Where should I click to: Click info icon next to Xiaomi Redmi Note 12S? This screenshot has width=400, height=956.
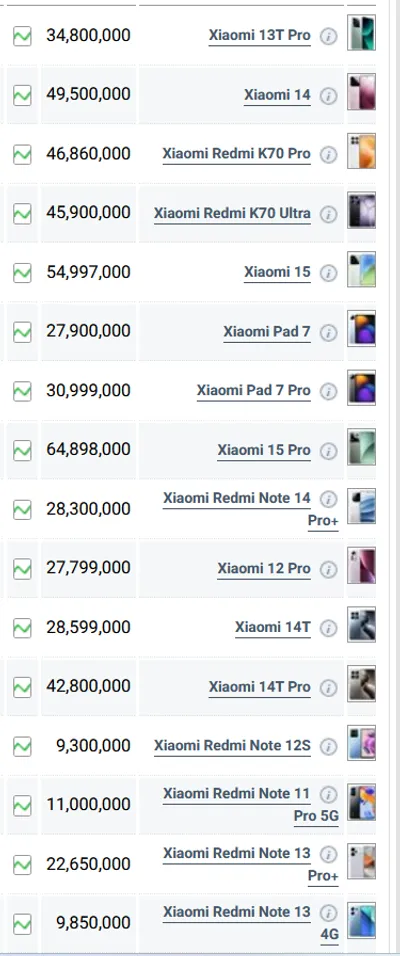click(328, 747)
